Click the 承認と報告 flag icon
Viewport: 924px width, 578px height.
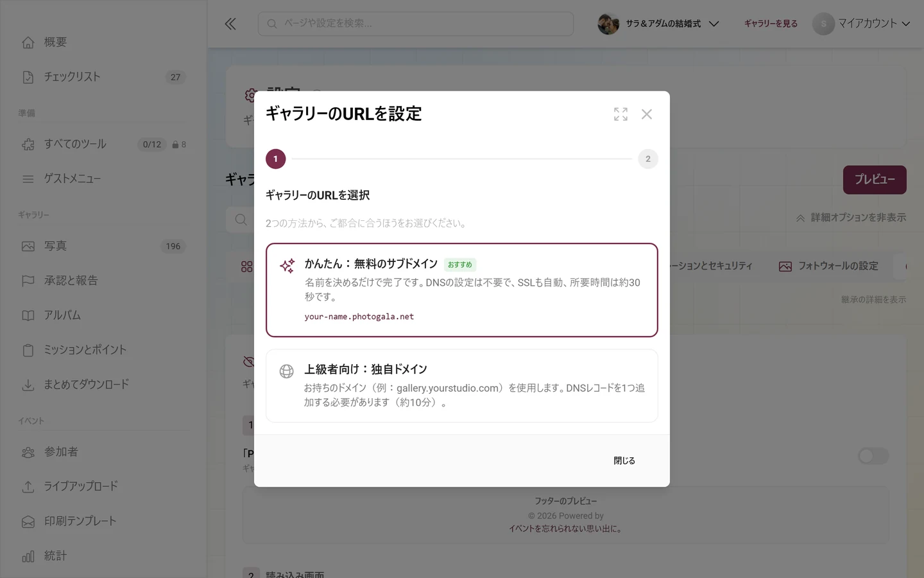click(x=28, y=281)
